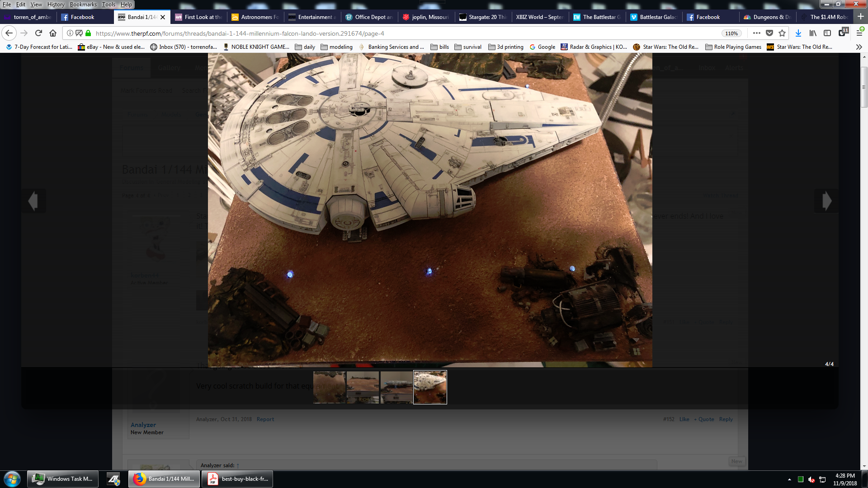Screen dimensions: 868x488
Task: Expand the daily bookmarks folder
Action: pyautogui.click(x=305, y=47)
